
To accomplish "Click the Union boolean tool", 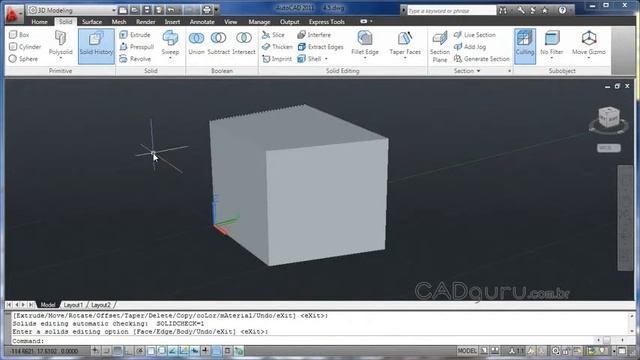I will [196, 43].
